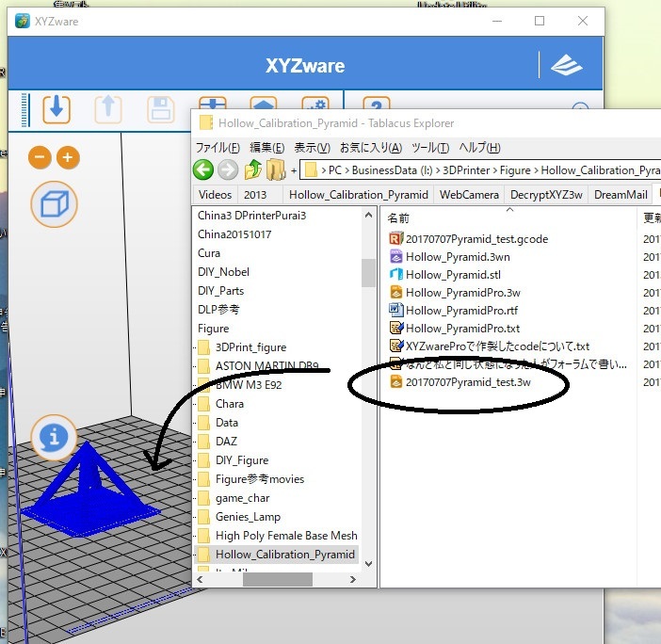
Task: Select China3 DPrinterPurai3 in folder tree
Action: [251, 216]
